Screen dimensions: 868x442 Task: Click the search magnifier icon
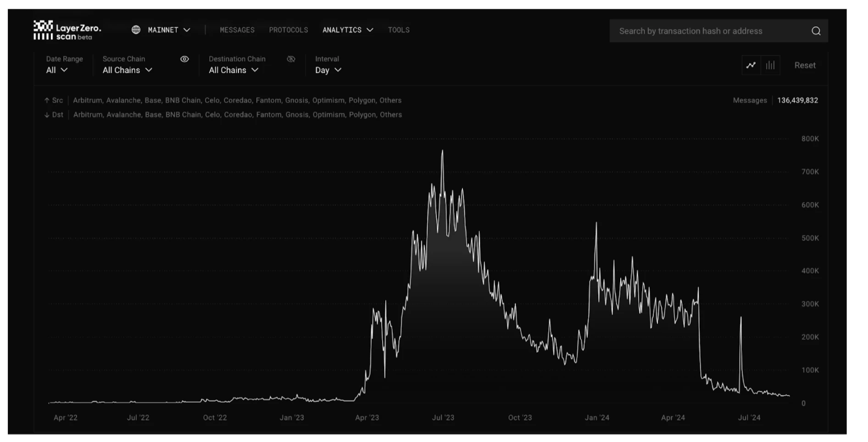816,31
